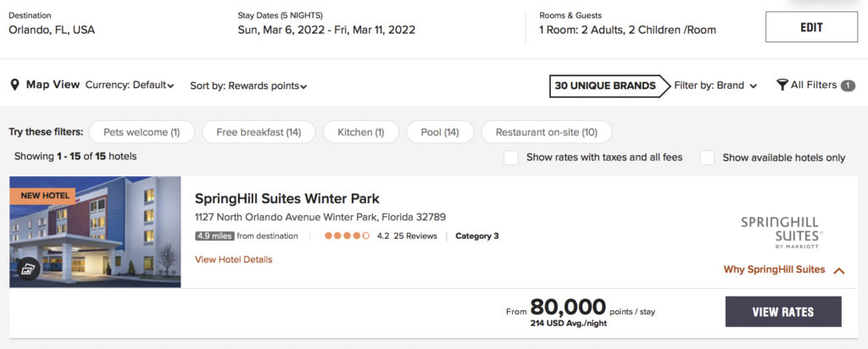Image resolution: width=868 pixels, height=349 pixels.
Task: Check Show available hotels only
Action: point(707,158)
